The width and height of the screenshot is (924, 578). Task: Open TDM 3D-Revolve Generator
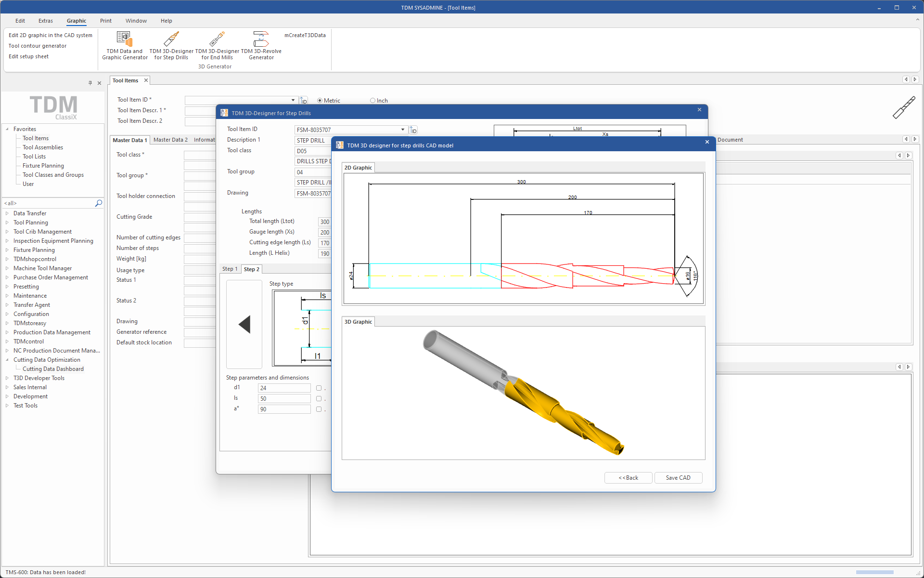click(x=261, y=46)
